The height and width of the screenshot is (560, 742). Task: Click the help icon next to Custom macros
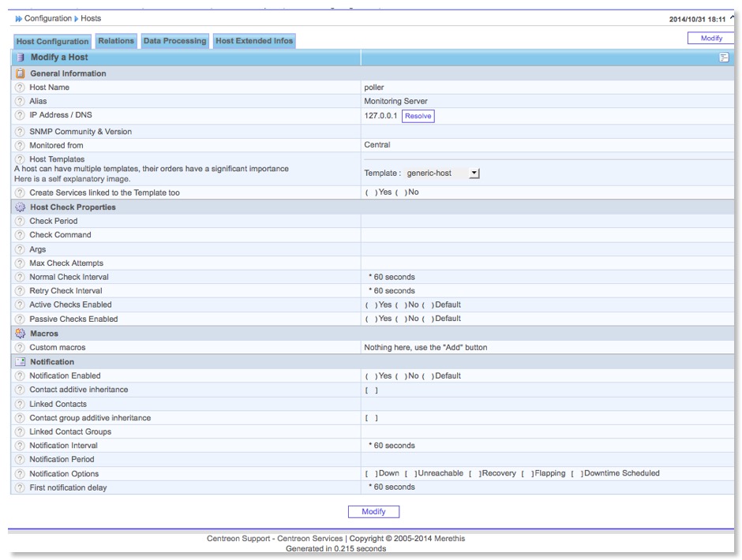point(20,348)
